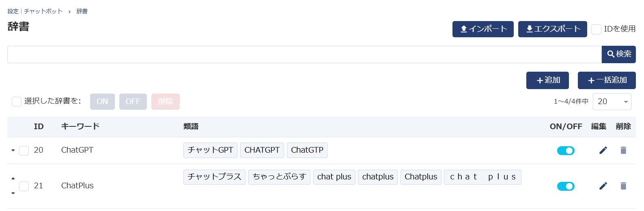Click the pencil edit icon for ChatPlus
Image resolution: width=644 pixels, height=211 pixels.
click(x=603, y=186)
